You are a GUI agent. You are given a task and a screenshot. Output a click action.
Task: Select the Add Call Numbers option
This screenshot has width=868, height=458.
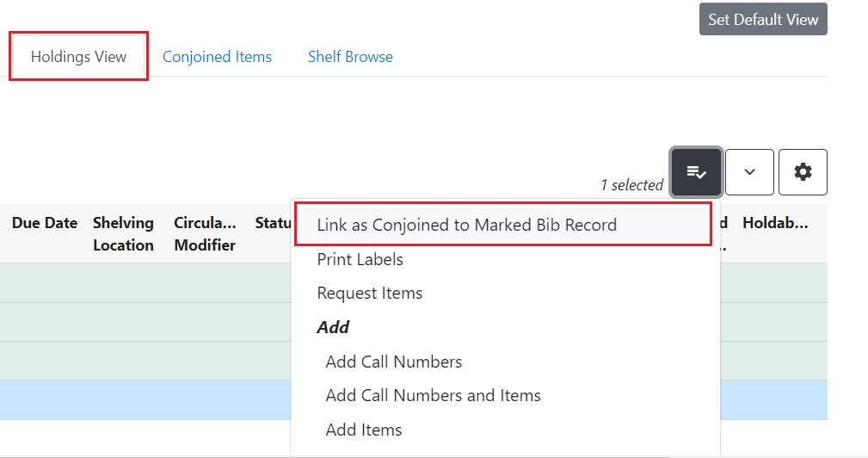[x=393, y=362]
